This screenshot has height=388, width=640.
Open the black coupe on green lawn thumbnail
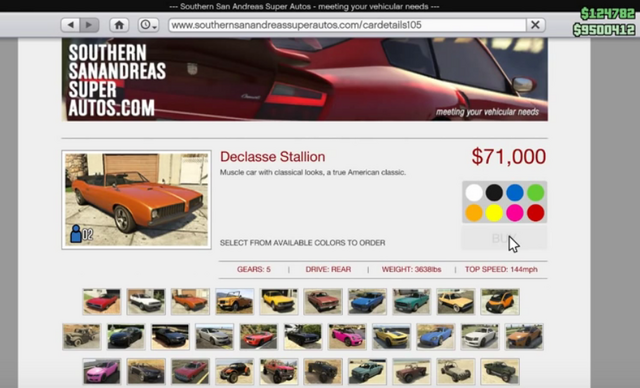pos(126,337)
